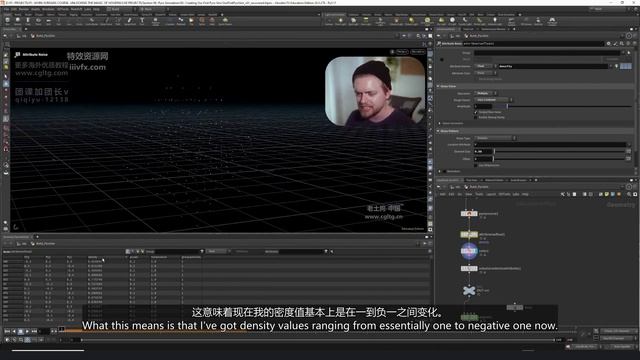Go back in the viewport path bar
Screen dimensions: 640x360
pos(5,36)
